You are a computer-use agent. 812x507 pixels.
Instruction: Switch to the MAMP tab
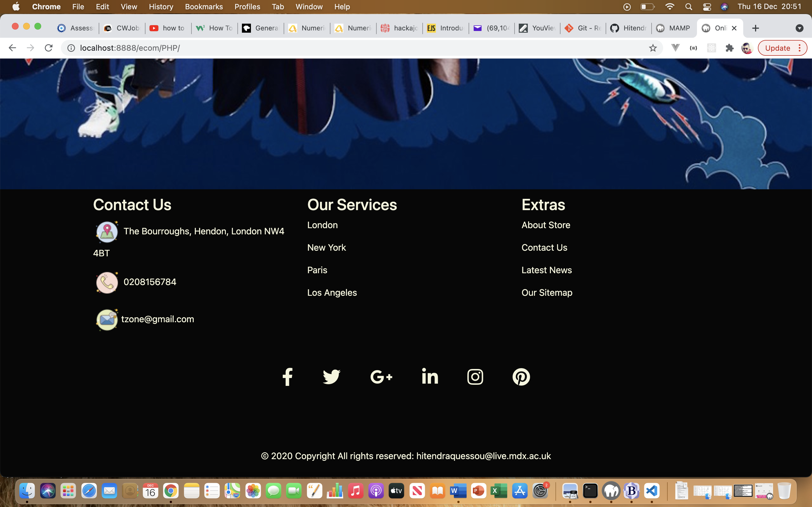(x=674, y=28)
